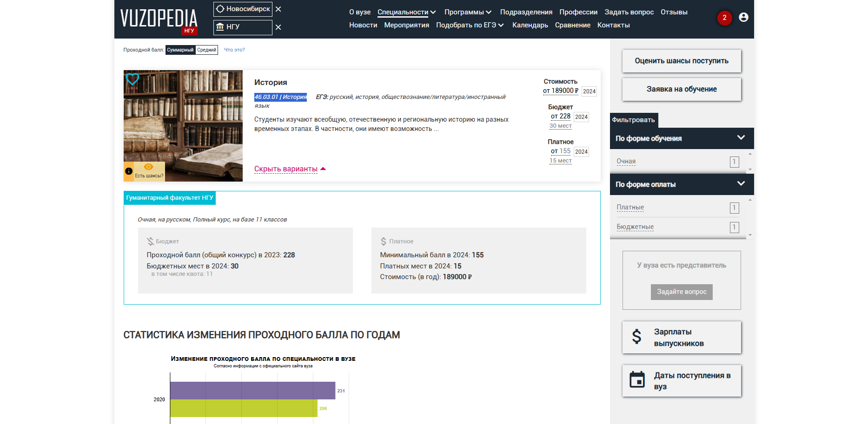
Task: Open the Календарь menu item
Action: point(530,25)
